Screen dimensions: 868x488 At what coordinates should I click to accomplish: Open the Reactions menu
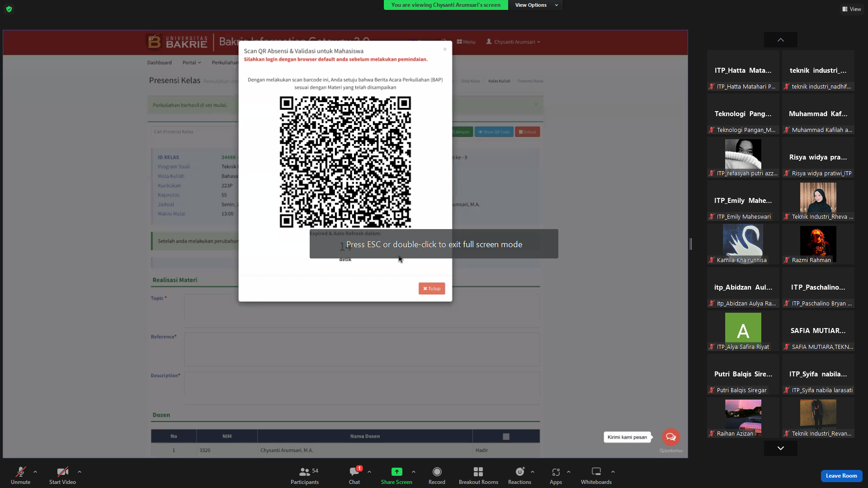point(519,476)
